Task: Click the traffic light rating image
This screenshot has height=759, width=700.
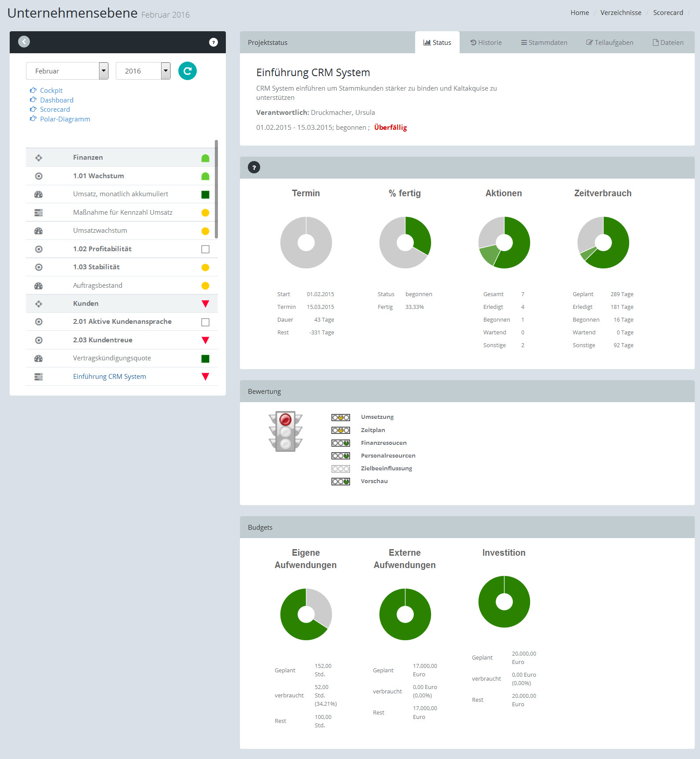Action: tap(285, 432)
